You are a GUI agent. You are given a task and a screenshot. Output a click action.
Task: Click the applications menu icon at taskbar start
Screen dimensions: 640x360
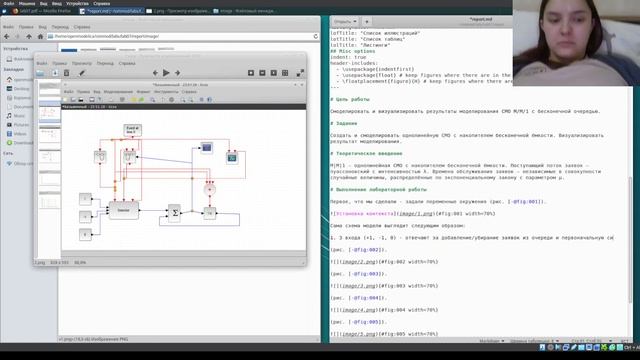(4, 11)
